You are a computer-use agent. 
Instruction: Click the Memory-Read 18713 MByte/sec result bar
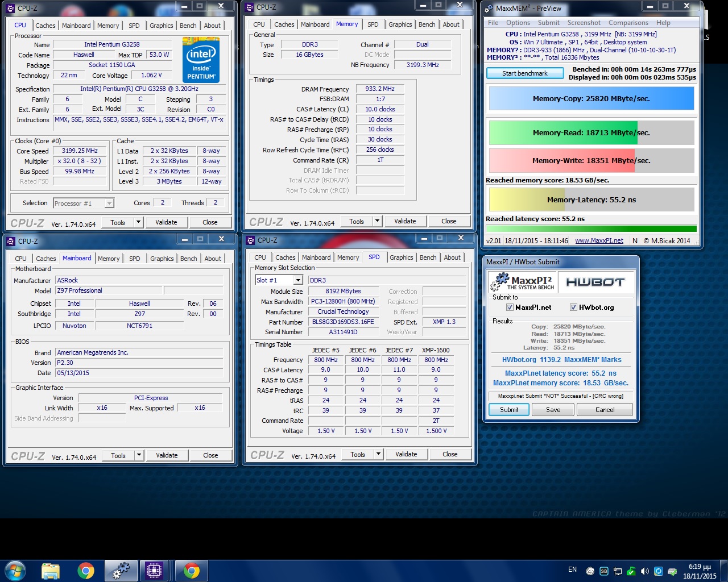(591, 132)
